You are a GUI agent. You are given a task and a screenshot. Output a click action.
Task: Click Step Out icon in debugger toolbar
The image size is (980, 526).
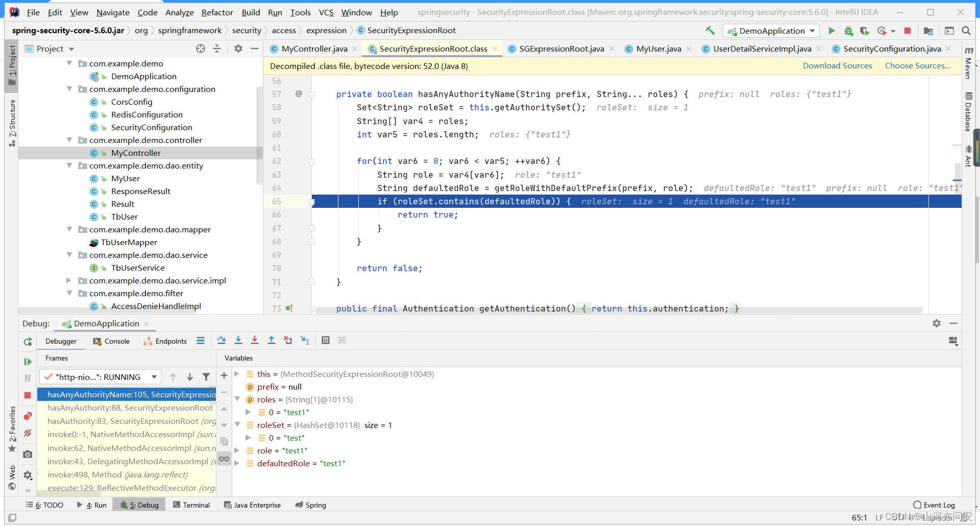tap(272, 341)
